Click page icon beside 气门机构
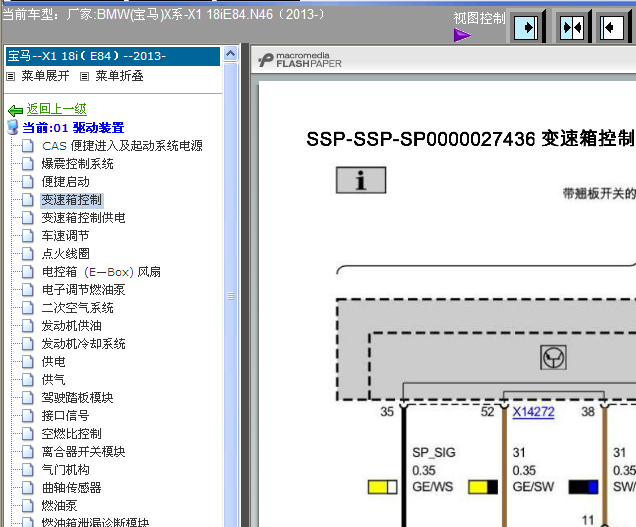The height and width of the screenshot is (527, 636). pos(28,469)
